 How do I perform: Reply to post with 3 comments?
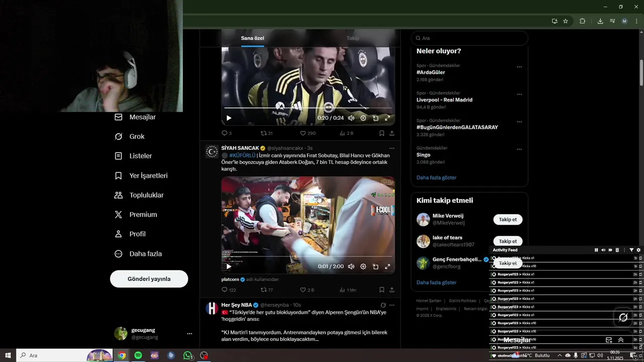(x=226, y=133)
